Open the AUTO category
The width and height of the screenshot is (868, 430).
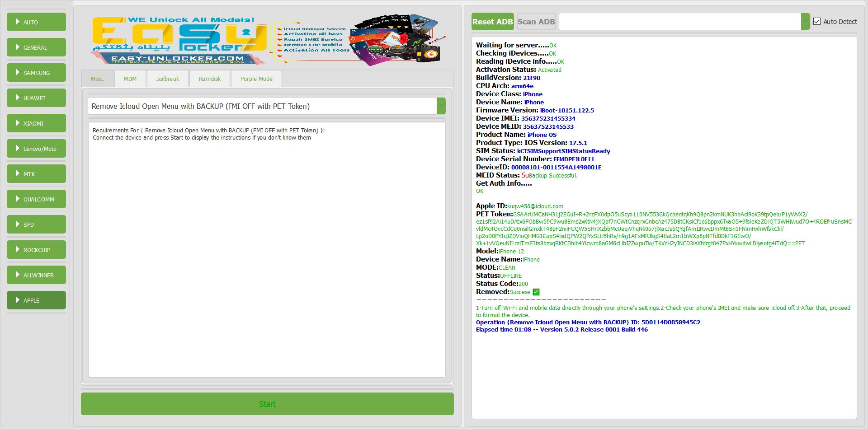(36, 22)
